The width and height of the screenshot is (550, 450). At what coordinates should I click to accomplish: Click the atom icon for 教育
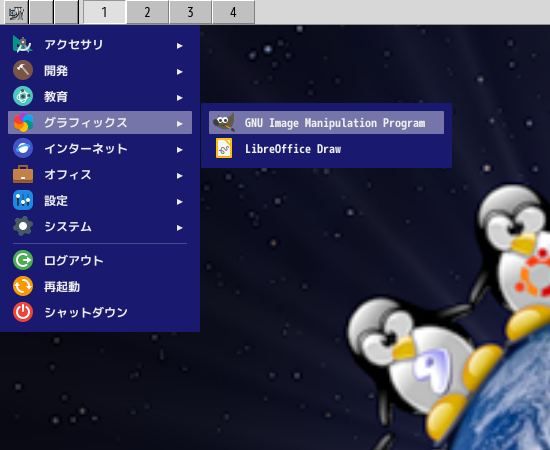23,96
